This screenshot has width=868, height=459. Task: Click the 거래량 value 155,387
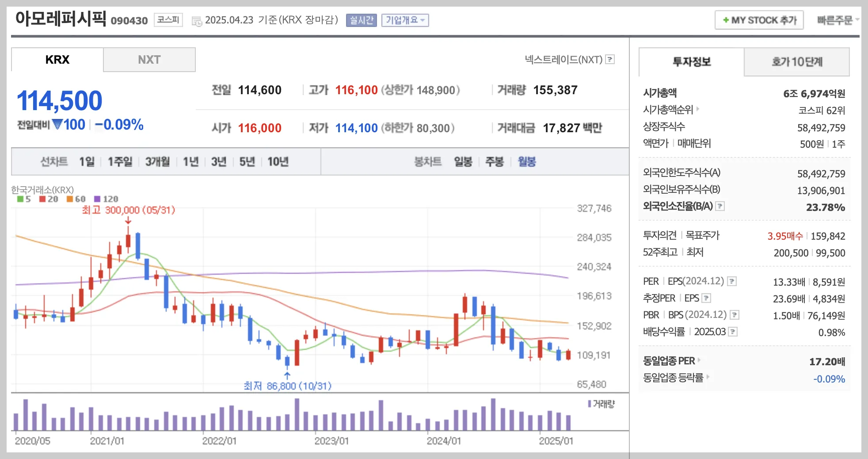(556, 90)
